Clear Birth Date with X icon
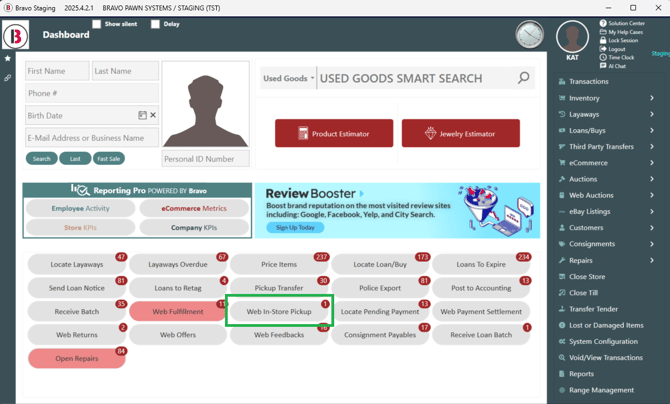Image resolution: width=670 pixels, height=404 pixels. (x=153, y=115)
